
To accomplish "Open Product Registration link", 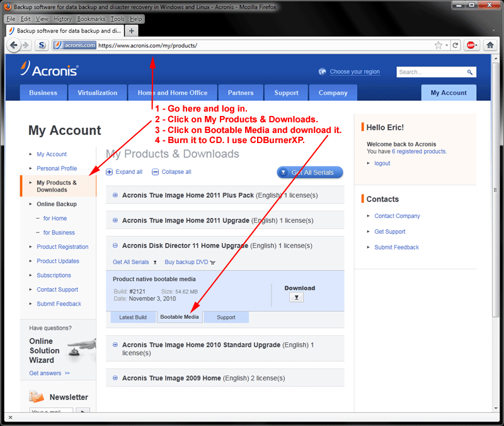I will [62, 246].
